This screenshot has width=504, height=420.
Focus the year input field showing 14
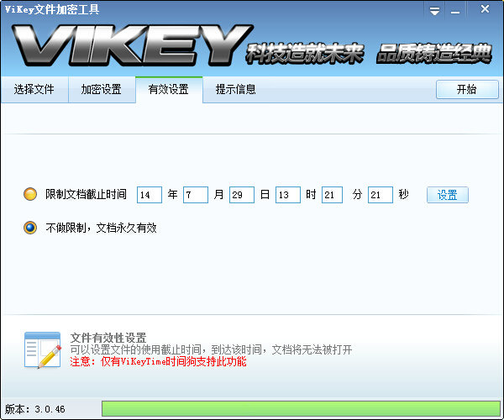pos(150,195)
